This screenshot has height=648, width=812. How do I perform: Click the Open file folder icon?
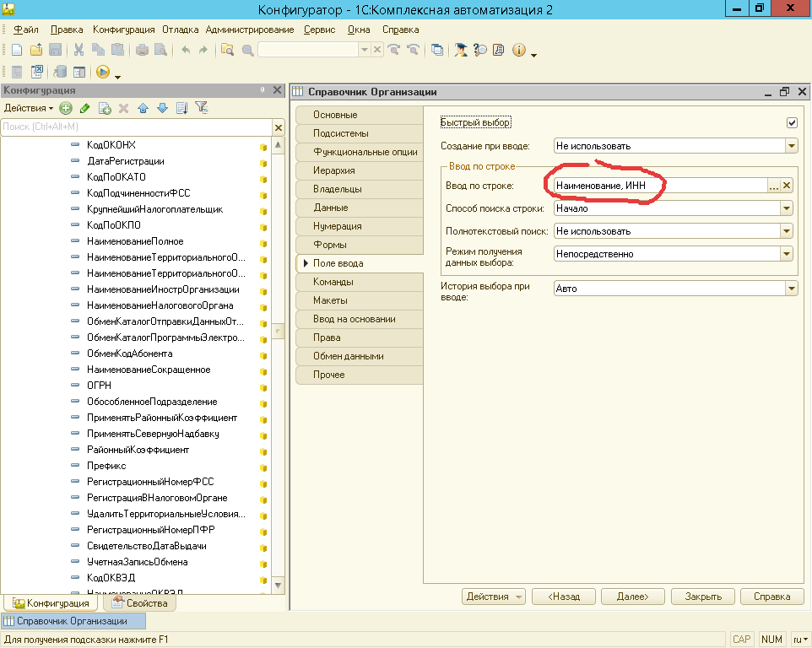tap(35, 51)
